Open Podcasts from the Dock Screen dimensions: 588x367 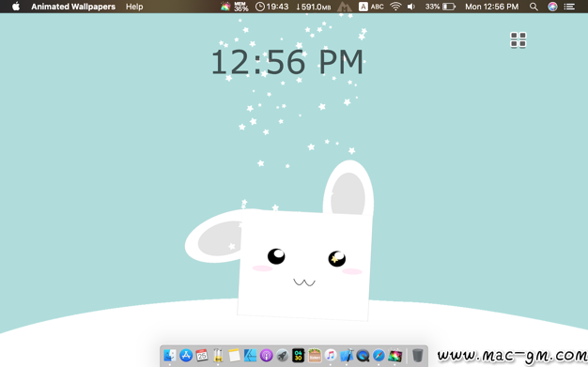coord(266,355)
